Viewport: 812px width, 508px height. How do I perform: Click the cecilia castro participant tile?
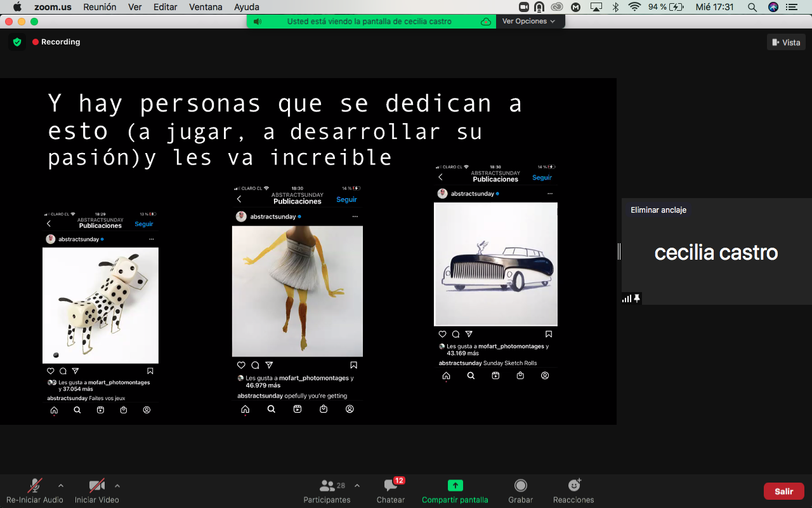716,252
